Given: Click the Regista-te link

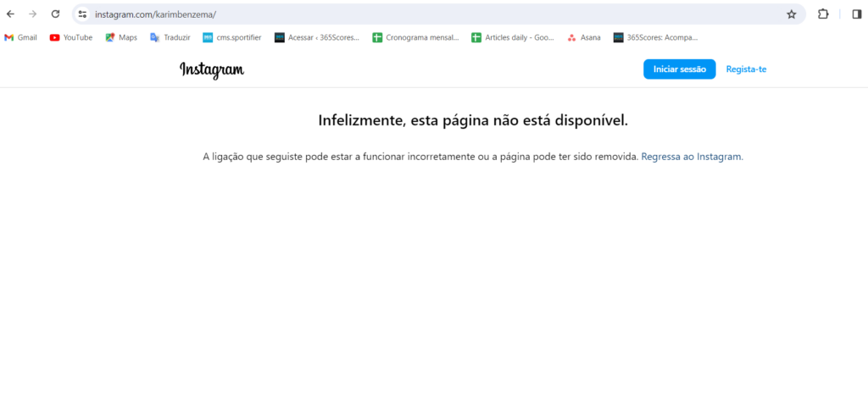Looking at the screenshot, I should click(x=746, y=69).
